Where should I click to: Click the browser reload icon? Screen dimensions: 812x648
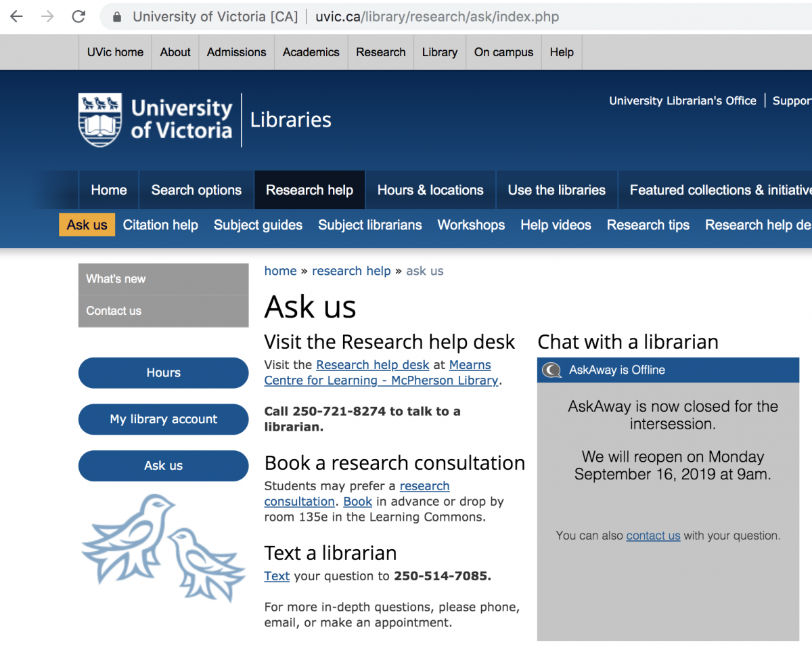pos(78,17)
